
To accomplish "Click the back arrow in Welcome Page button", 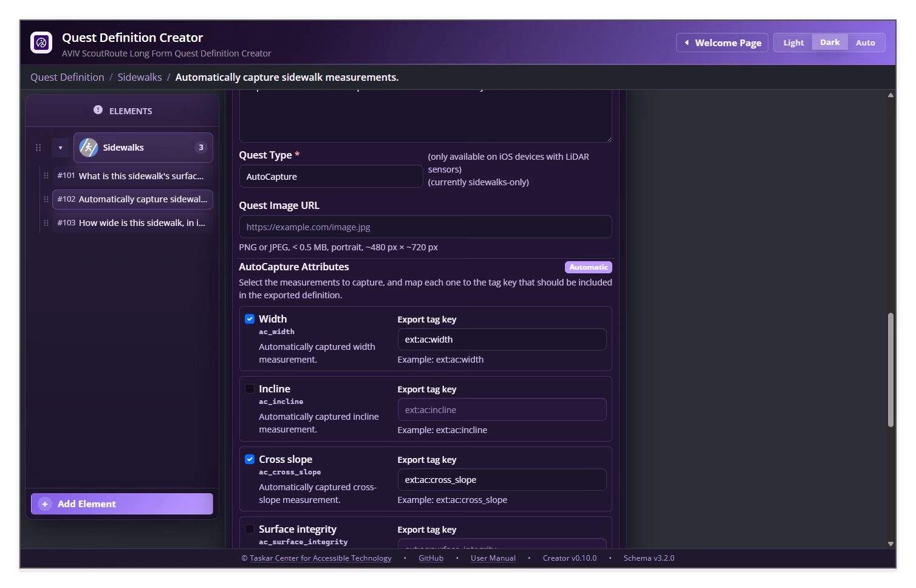I will coord(687,43).
